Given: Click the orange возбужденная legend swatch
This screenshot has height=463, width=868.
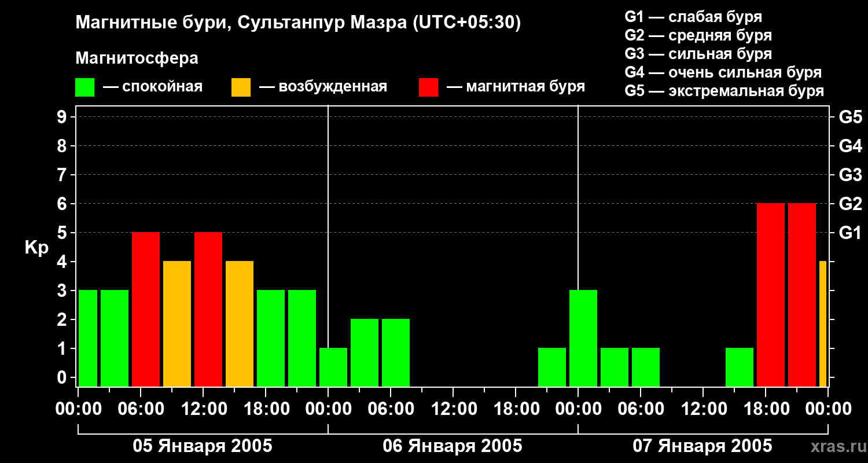Looking at the screenshot, I should click(241, 87).
